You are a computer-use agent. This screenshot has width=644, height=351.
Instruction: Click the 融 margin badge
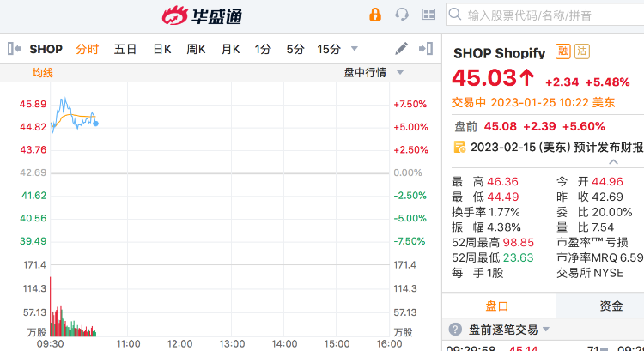click(562, 51)
